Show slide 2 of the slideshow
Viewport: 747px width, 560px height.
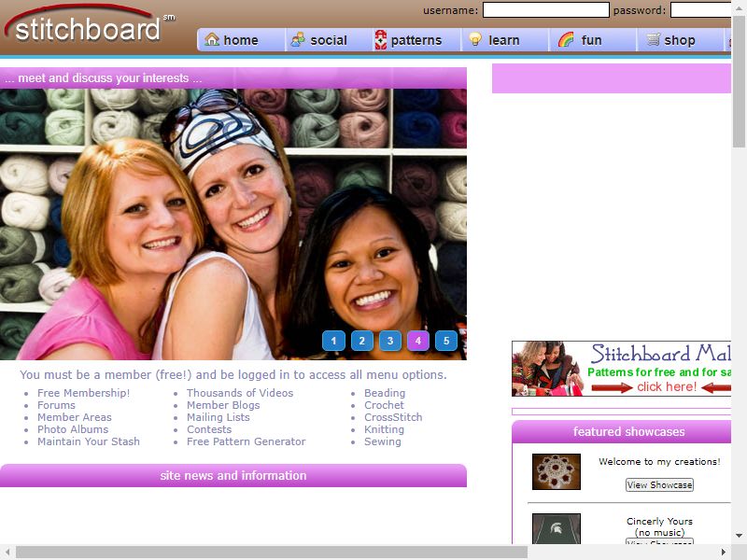[x=362, y=341]
